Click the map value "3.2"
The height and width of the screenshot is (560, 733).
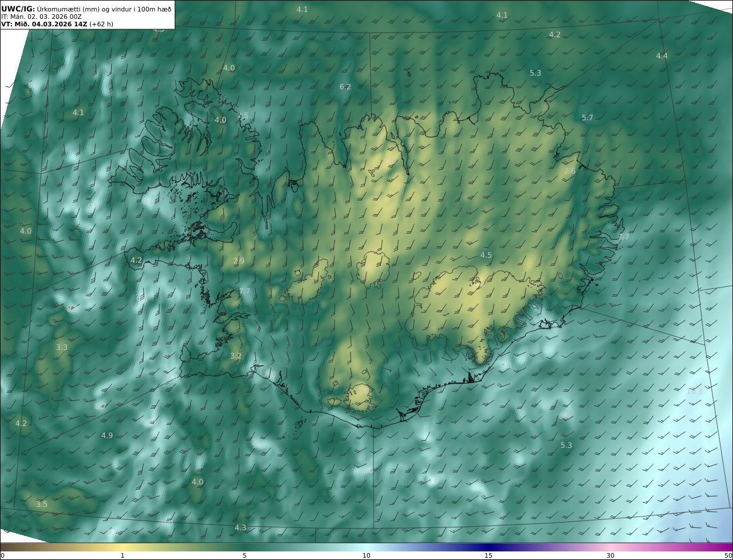(235, 356)
